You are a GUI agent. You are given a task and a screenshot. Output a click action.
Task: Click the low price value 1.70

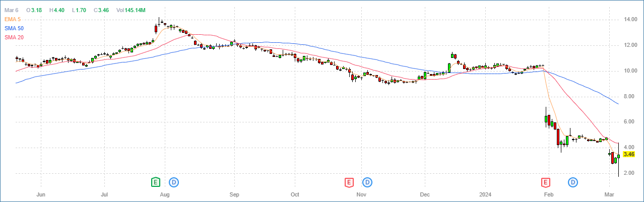click(x=82, y=10)
